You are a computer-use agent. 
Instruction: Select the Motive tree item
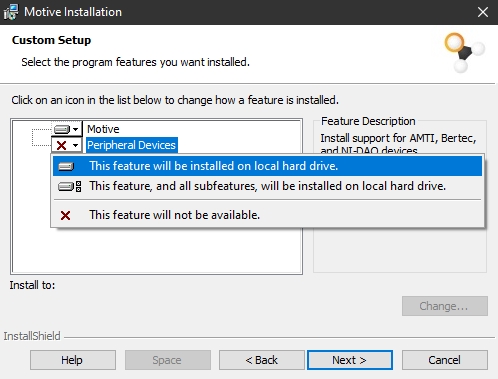pyautogui.click(x=103, y=129)
